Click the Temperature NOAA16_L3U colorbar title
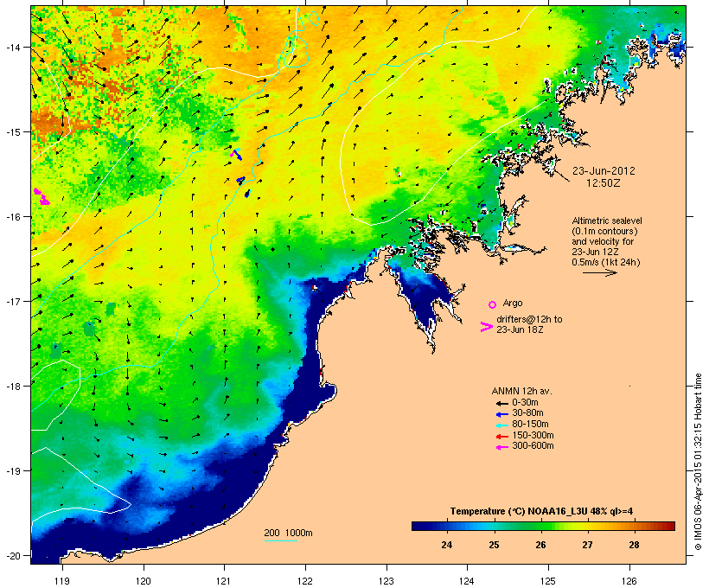The width and height of the screenshot is (709, 588). 541,512
